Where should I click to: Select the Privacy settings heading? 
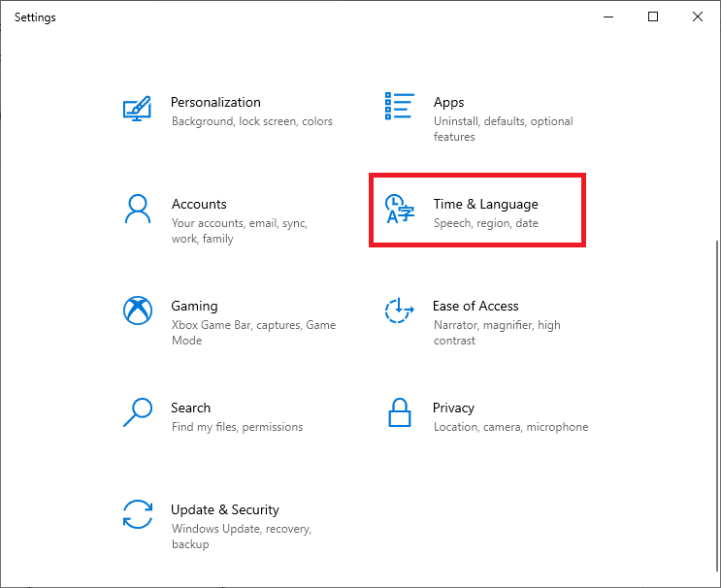point(453,408)
